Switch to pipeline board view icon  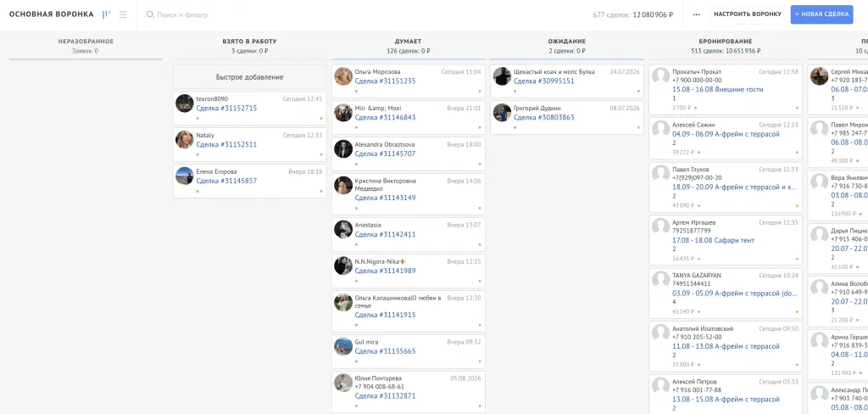pyautogui.click(x=106, y=15)
